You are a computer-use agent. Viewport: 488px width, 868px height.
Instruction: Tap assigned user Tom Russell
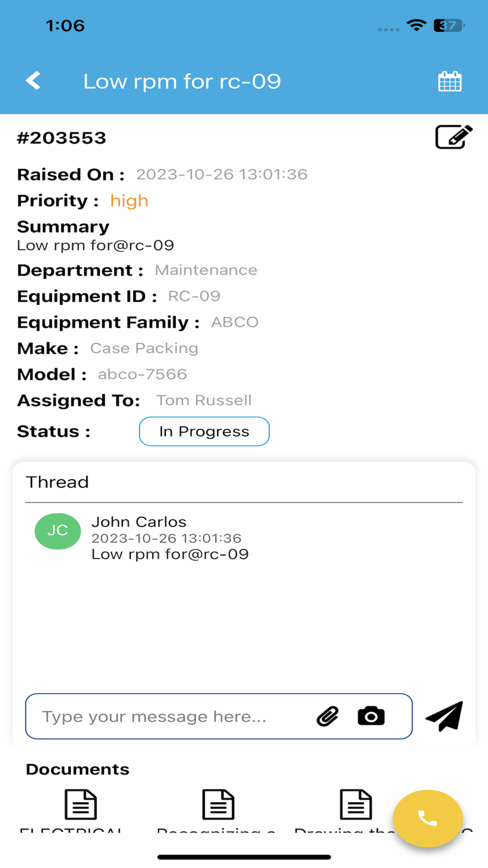[204, 400]
